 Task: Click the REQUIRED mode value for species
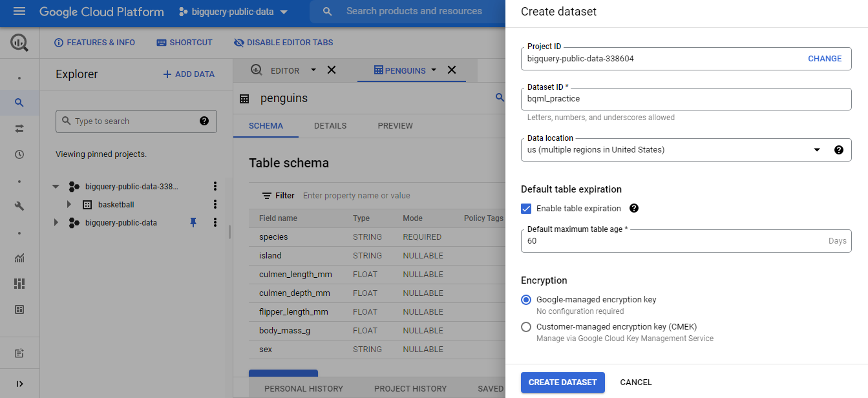tap(422, 237)
